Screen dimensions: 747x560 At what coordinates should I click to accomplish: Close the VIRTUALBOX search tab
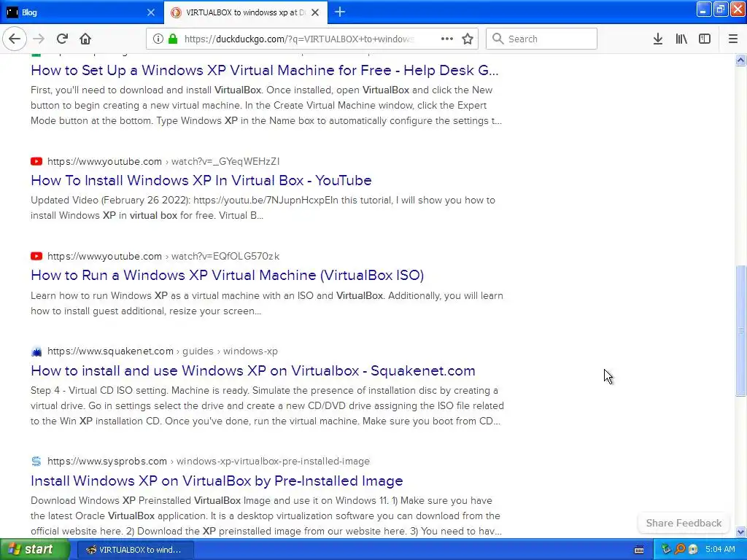click(x=315, y=12)
